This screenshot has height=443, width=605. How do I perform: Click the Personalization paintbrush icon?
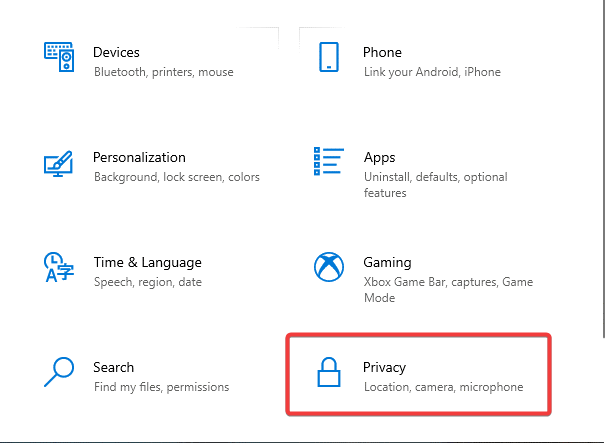59,162
